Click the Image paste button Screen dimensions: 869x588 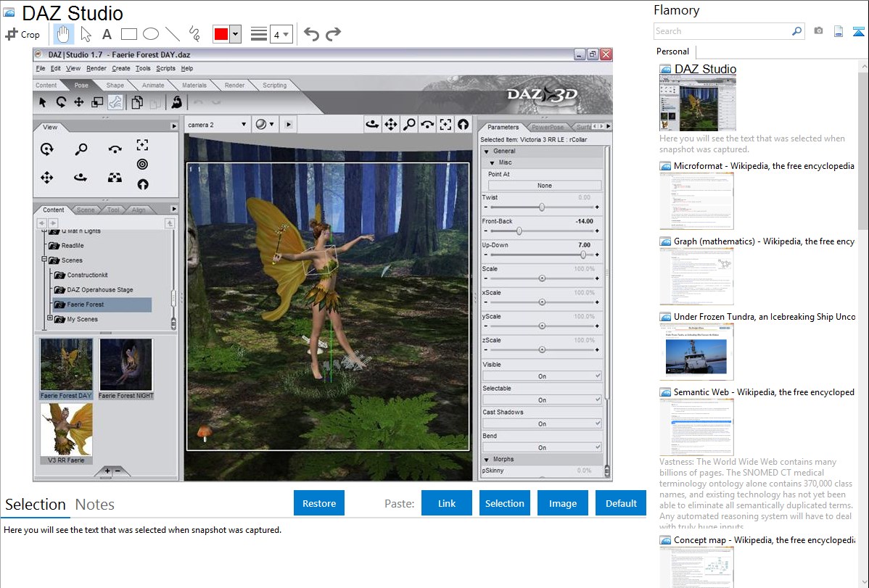pos(562,503)
